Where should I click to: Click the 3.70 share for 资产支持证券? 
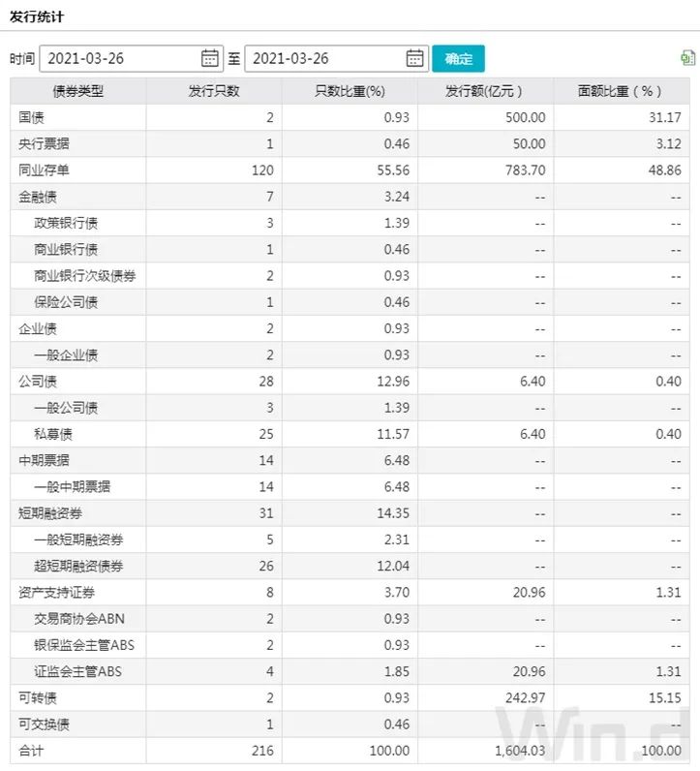[x=397, y=593]
